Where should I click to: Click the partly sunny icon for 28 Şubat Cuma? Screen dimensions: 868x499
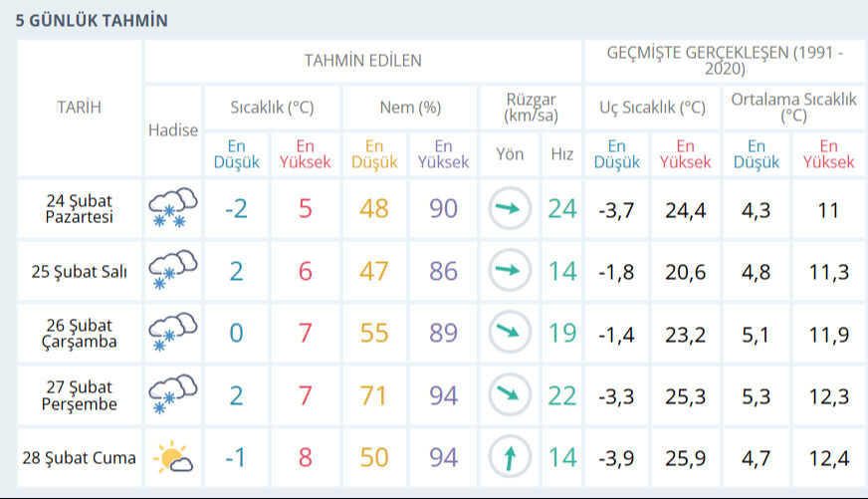tap(173, 457)
